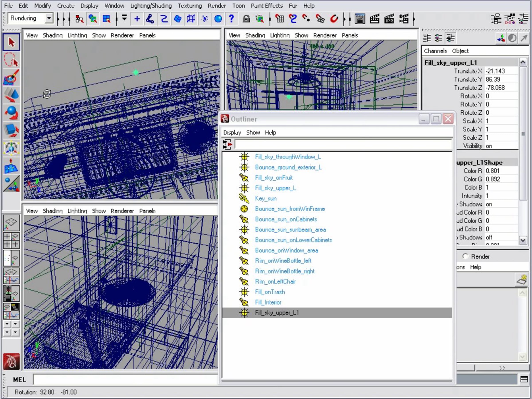Viewport: 532px width, 399px height.
Task: Enable the snap to grid icon
Action: pyautogui.click(x=280, y=19)
